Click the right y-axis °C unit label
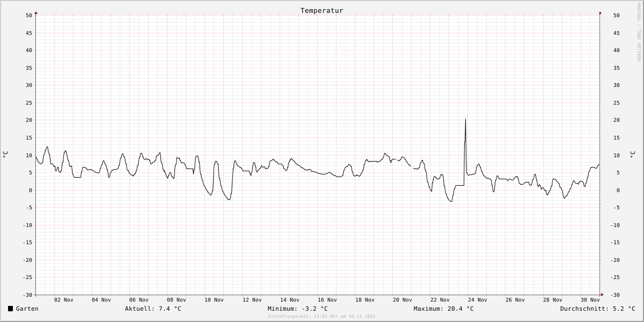644x322 pixels. [x=632, y=155]
